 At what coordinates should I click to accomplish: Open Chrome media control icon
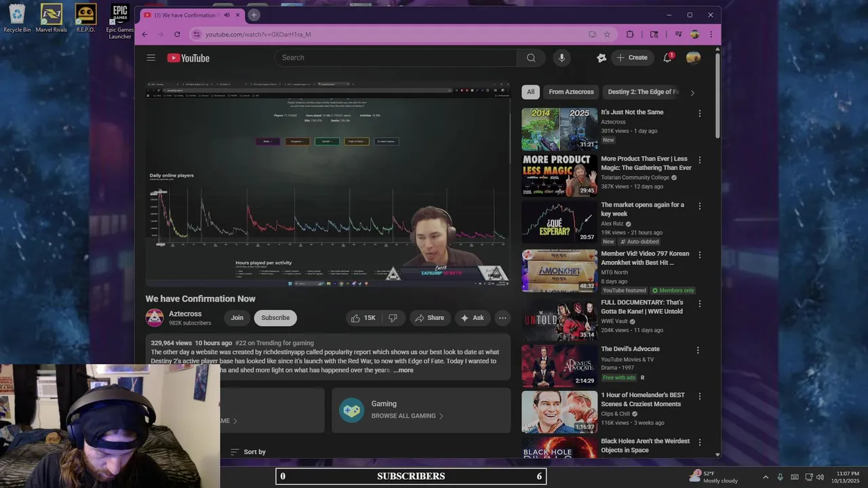(678, 34)
